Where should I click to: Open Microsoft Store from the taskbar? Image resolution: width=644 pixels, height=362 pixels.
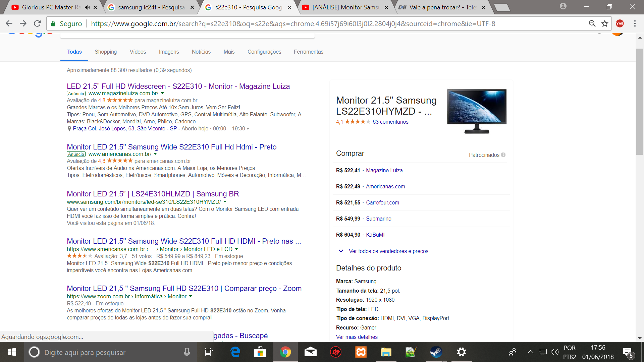[x=260, y=352]
